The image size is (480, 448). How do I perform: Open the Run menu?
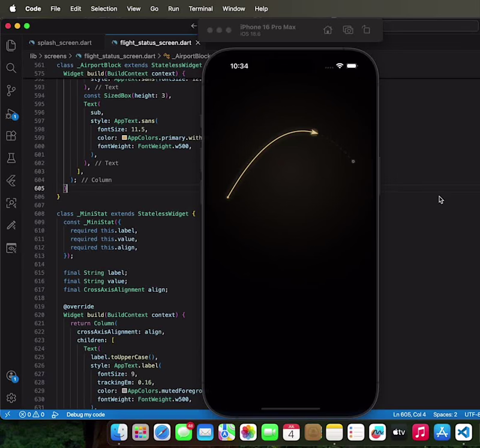(x=173, y=8)
